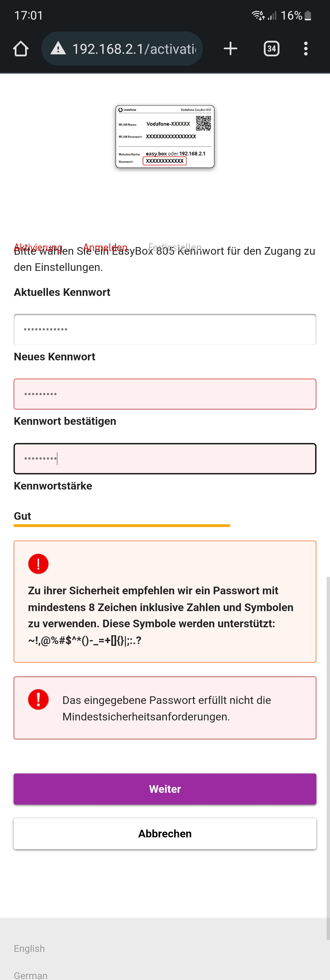Focus the address bar URL 192.168.2.1
Viewport: 330px width, 980px height.
(134, 49)
